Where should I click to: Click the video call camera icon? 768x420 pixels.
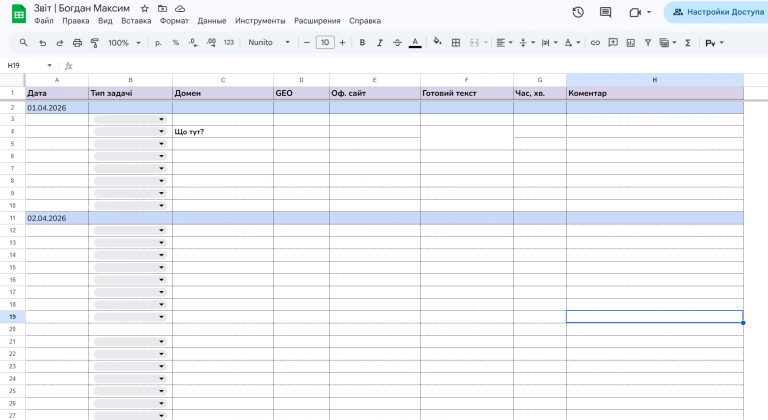(x=635, y=12)
